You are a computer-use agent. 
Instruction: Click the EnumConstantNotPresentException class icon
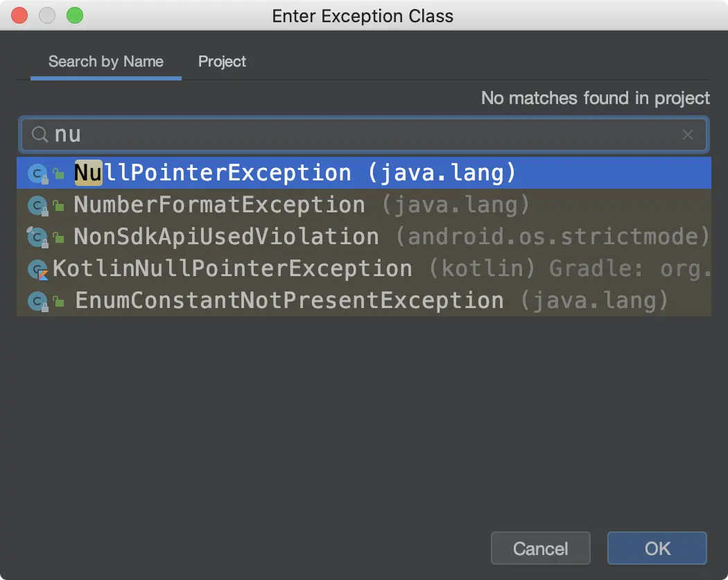tap(37, 301)
